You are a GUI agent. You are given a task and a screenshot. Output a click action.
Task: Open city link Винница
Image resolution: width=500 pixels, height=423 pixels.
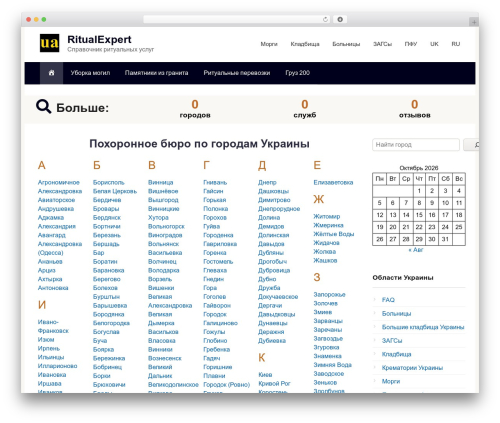click(x=160, y=182)
